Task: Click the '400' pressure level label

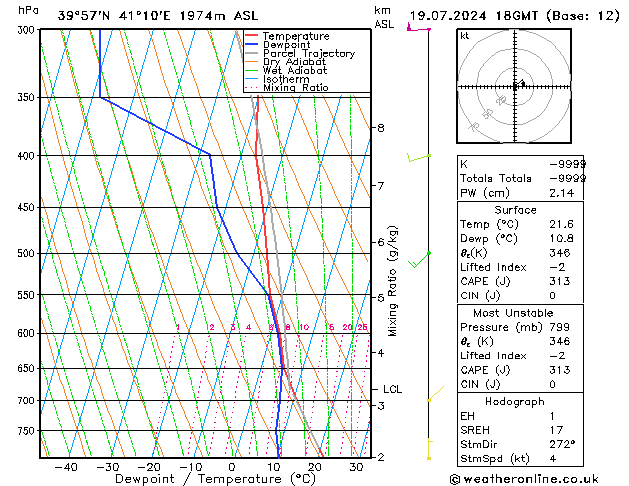Action: click(28, 156)
